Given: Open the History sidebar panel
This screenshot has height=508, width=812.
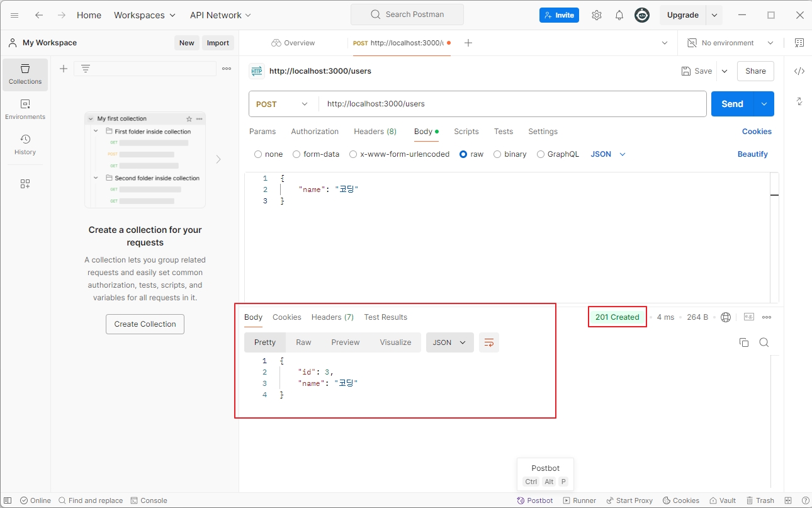Looking at the screenshot, I should [x=25, y=145].
